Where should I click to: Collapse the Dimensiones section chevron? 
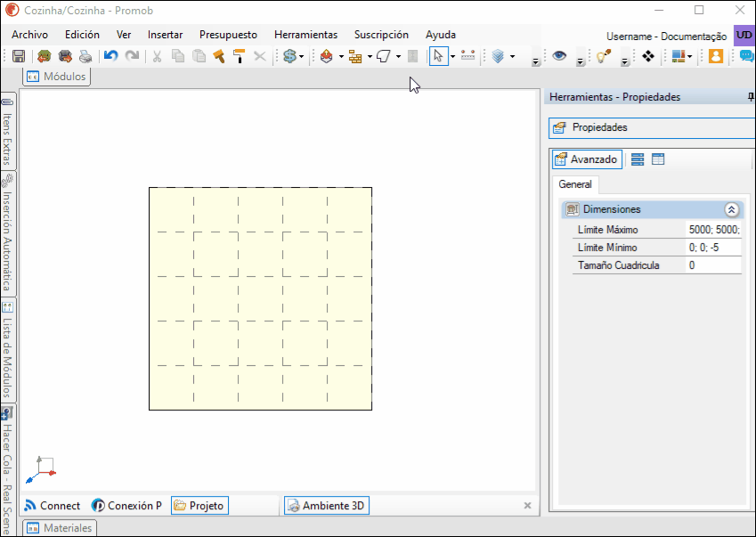(x=731, y=209)
